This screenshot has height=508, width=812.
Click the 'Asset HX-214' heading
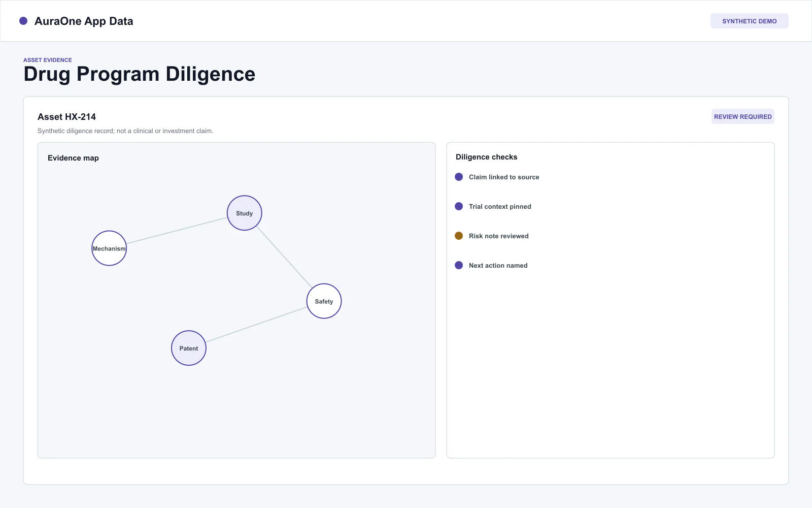pyautogui.click(x=66, y=117)
